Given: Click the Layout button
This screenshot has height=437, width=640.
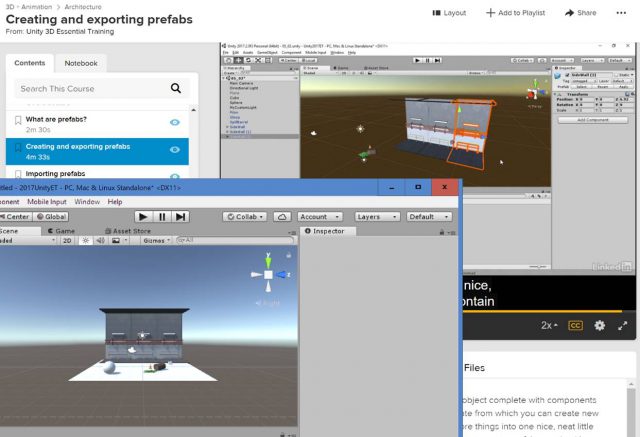Looking at the screenshot, I should coord(449,13).
